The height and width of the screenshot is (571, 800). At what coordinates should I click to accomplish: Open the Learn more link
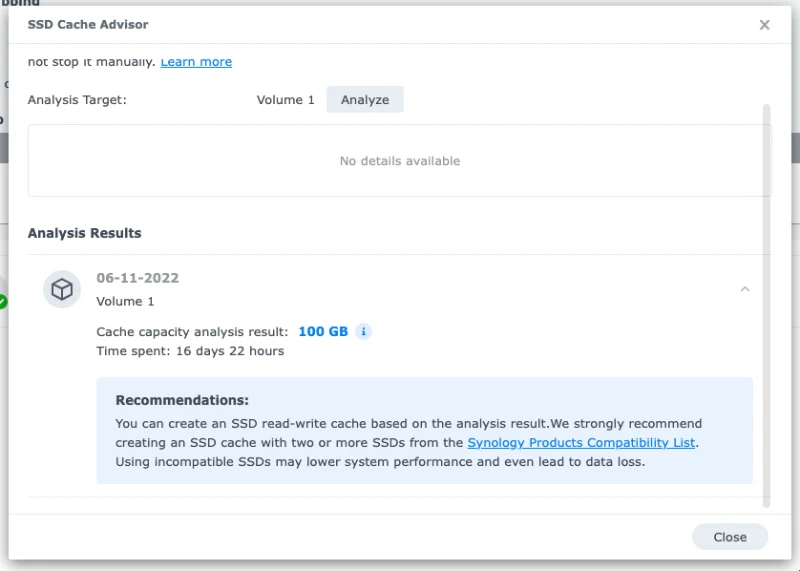tap(196, 62)
